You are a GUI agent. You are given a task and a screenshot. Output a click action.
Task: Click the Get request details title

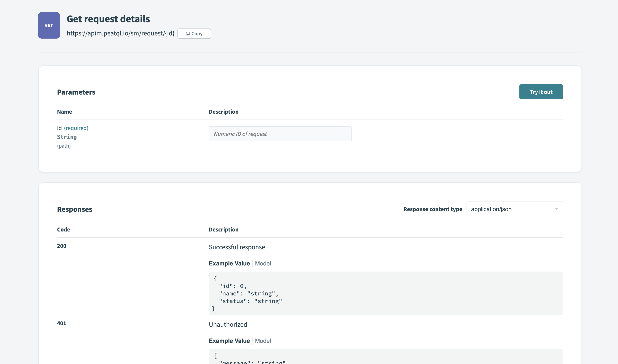(109, 19)
